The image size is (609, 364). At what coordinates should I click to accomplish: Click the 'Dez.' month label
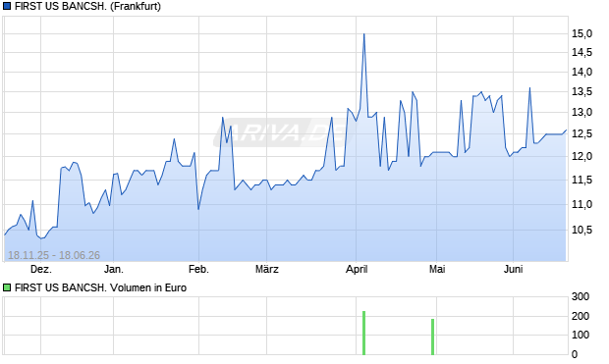[41, 269]
